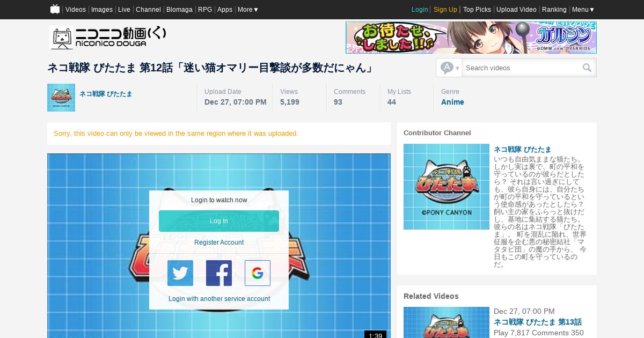Open the RPG menu item
This screenshot has height=338, width=644.
(x=205, y=10)
